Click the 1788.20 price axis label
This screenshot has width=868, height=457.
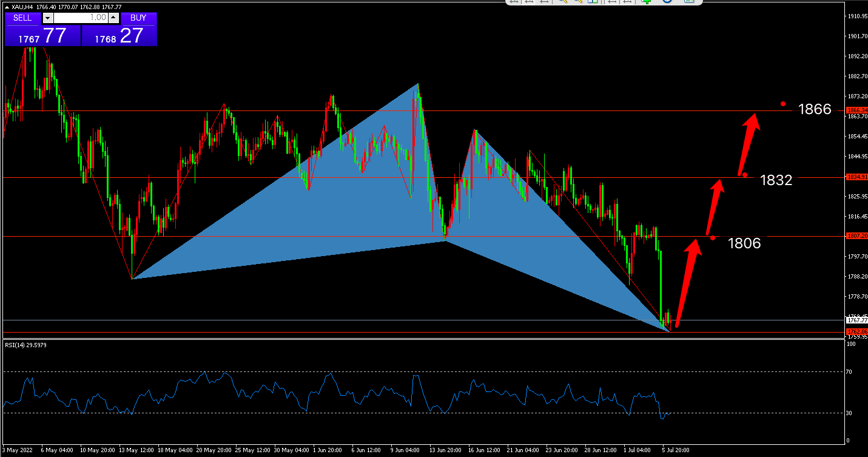pyautogui.click(x=857, y=277)
